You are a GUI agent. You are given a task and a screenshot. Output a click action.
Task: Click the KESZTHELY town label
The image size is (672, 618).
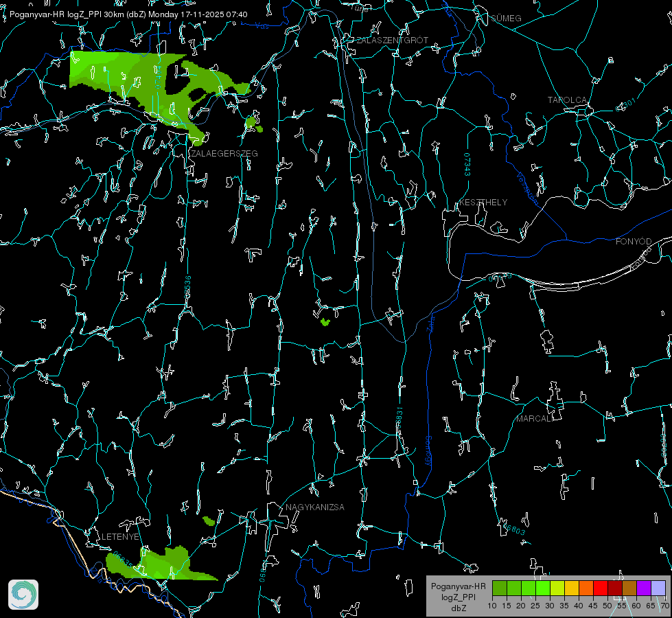pos(483,203)
